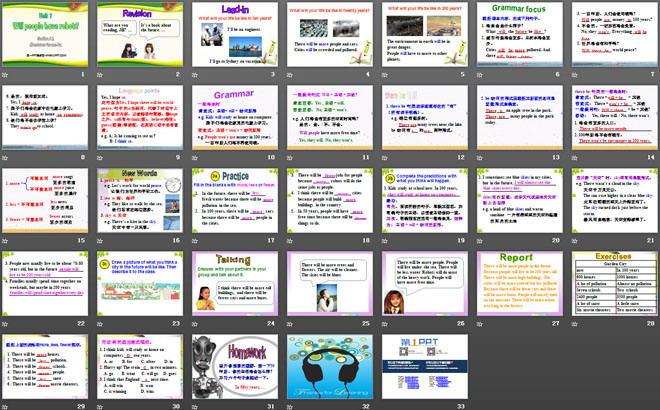The width and height of the screenshot is (660, 410).
Task: Select the 'Draw a picture' slide 23
Action: [x=140, y=284]
